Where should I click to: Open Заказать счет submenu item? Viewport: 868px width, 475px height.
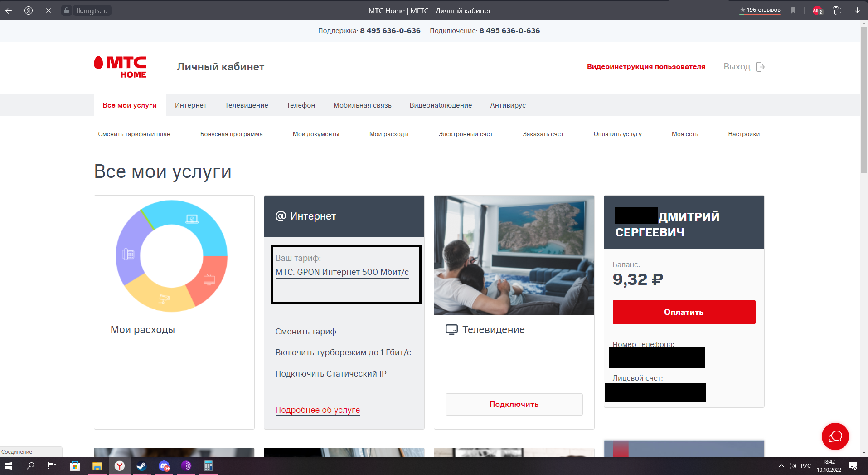pyautogui.click(x=543, y=134)
